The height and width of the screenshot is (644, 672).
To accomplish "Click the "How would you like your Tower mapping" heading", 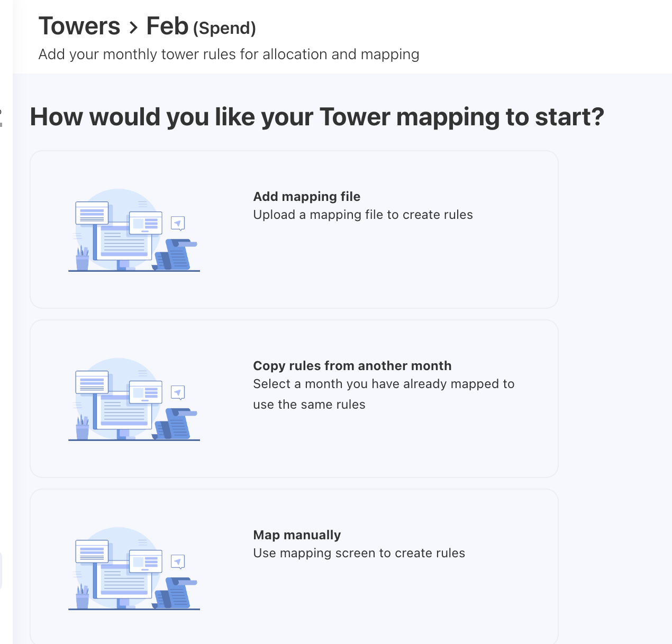I will pos(316,117).
